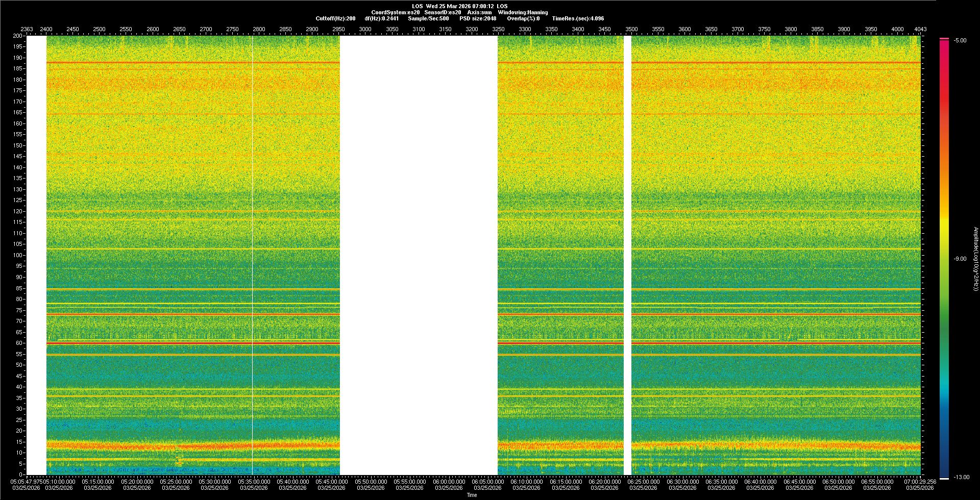Click the 100 Hz frequency axis label
Viewport: 980px width, 500px height.
coord(17,255)
